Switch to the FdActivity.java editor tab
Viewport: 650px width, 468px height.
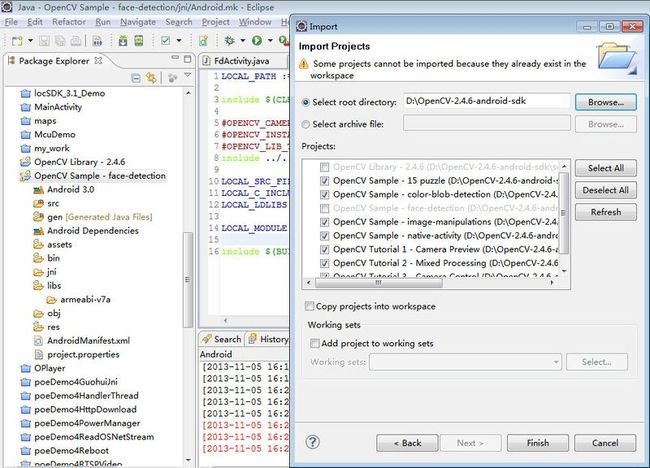[242, 61]
